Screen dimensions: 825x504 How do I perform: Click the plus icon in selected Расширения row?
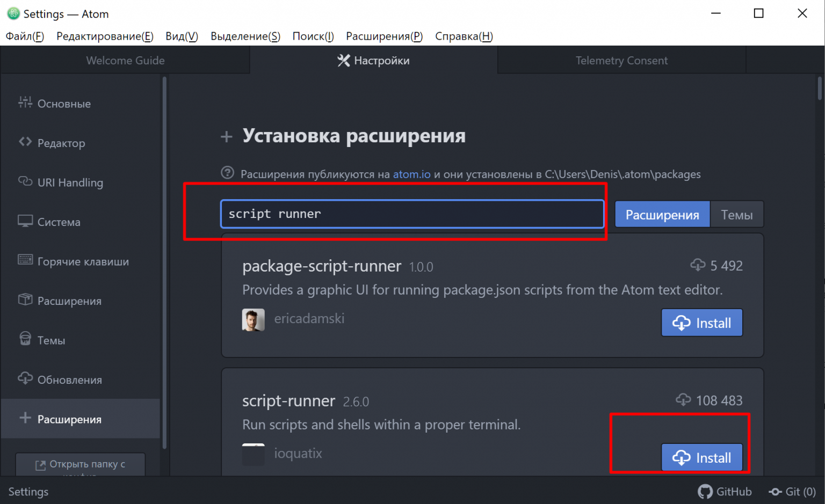coord(25,418)
